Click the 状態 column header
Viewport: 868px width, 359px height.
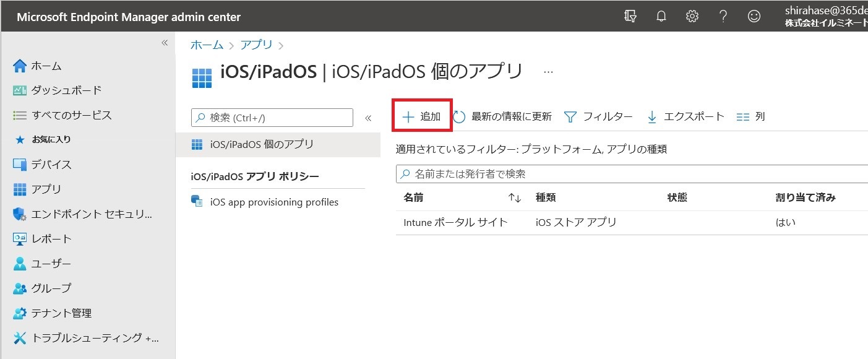(x=677, y=197)
